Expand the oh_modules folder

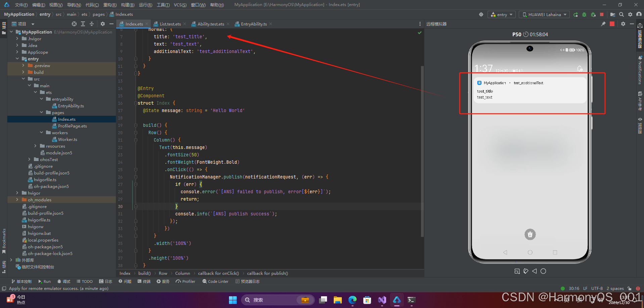click(x=17, y=200)
